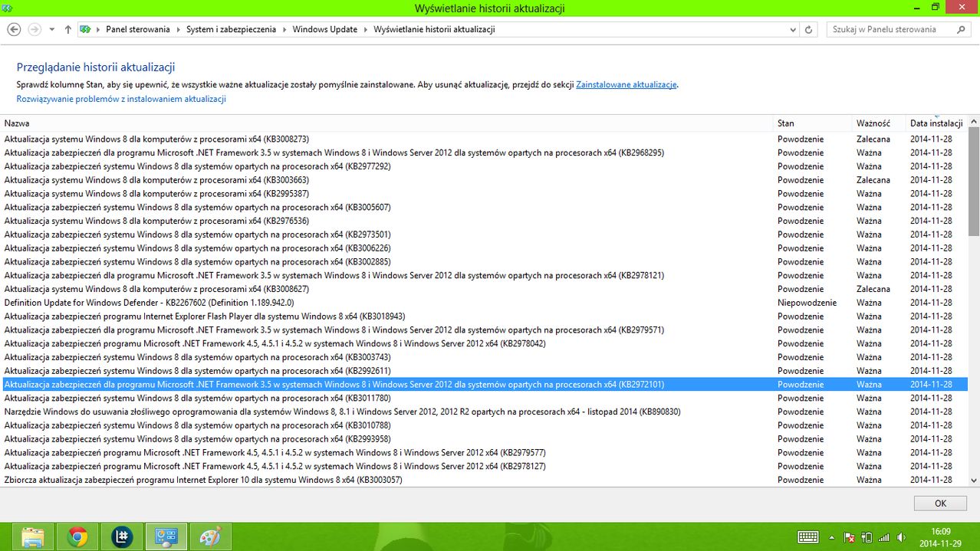Go back with the Back arrow button
This screenshot has height=551, width=980.
14,29
